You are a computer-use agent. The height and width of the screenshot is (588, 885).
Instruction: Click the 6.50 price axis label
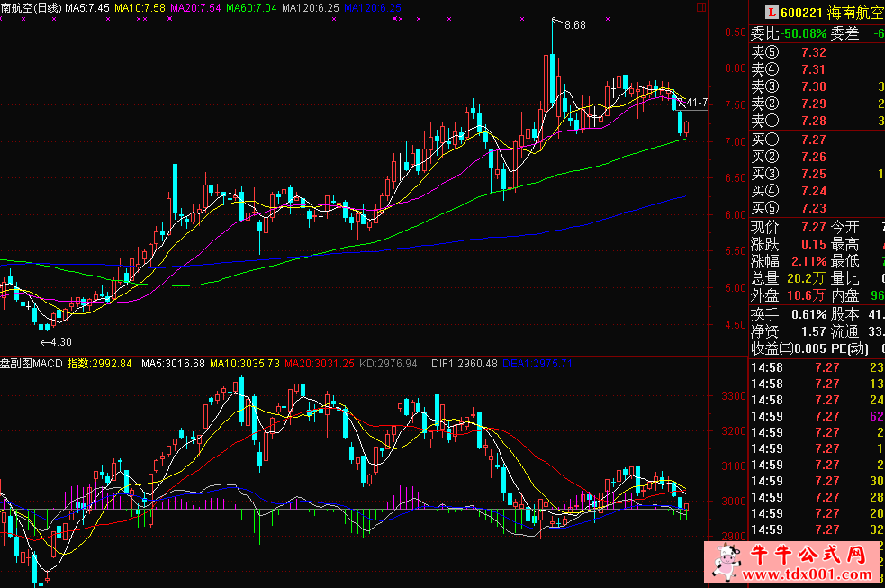pyautogui.click(x=736, y=178)
